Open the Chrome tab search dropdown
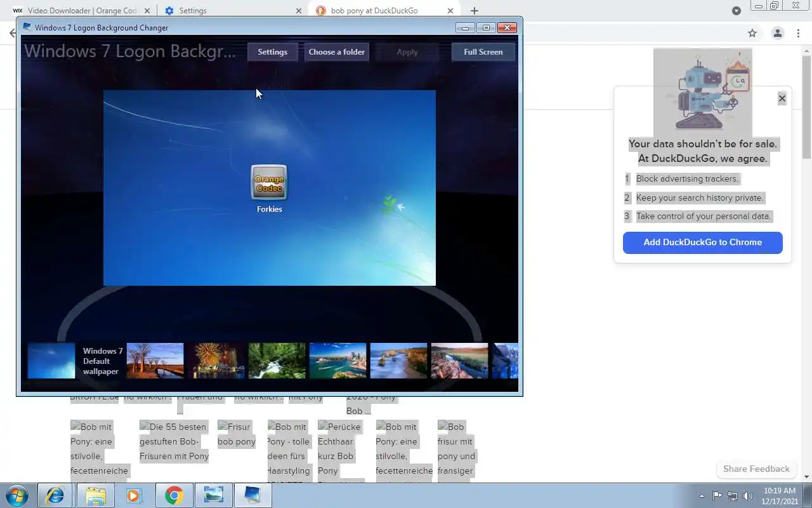The image size is (812, 508). [x=737, y=11]
